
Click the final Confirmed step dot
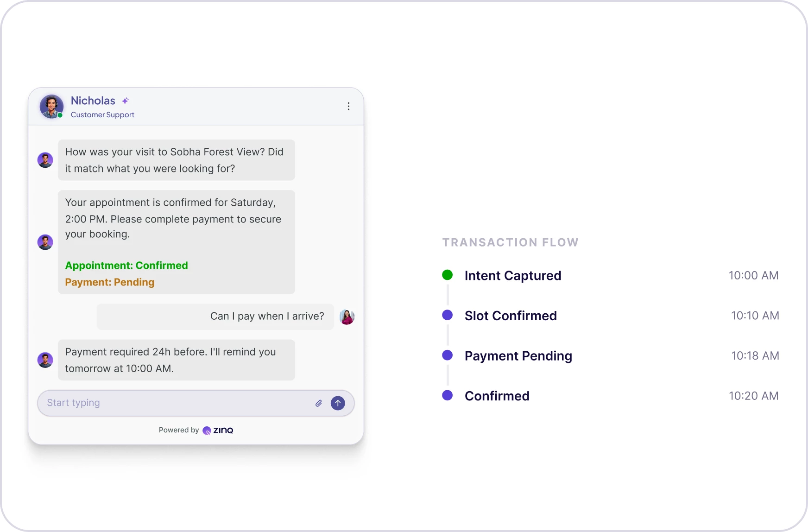point(448,395)
